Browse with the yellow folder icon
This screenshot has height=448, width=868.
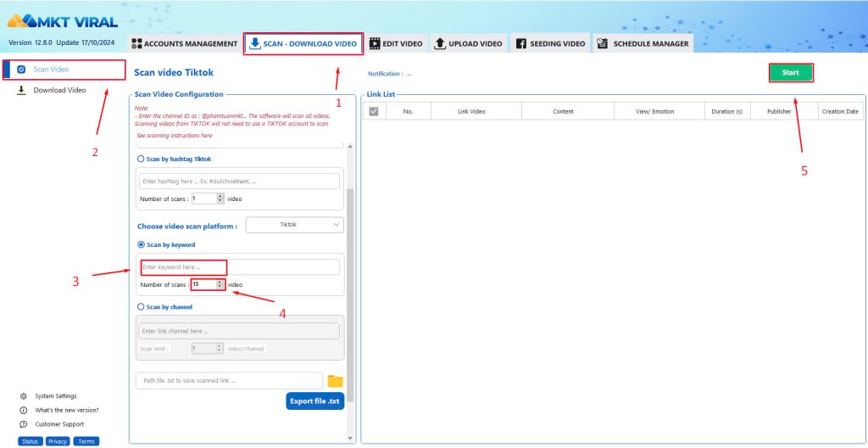point(335,381)
